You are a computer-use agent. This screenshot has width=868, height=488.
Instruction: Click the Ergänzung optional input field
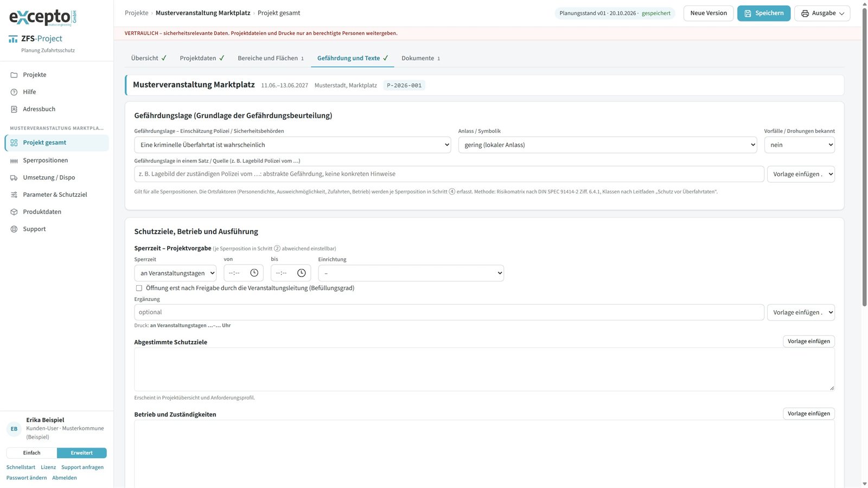pos(449,312)
